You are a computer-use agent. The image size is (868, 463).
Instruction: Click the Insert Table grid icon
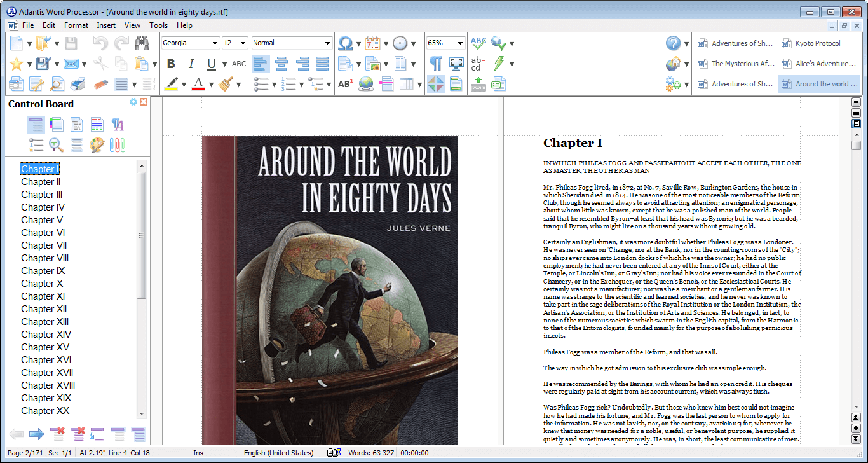coord(407,84)
